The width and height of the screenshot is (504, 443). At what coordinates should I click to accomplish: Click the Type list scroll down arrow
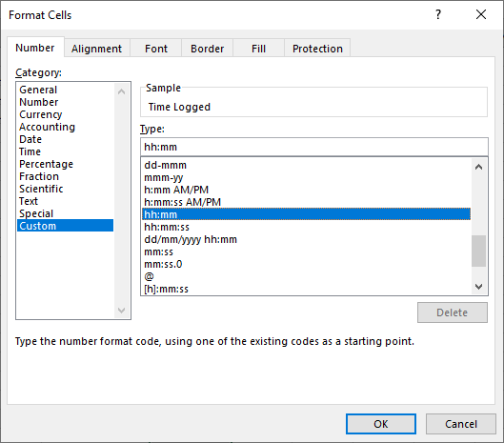click(478, 286)
